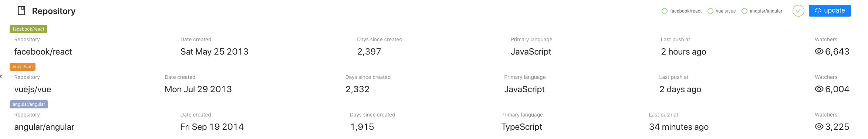The width and height of the screenshot is (868, 139).
Task: Open the facebook/react repository name
Action: (43, 52)
